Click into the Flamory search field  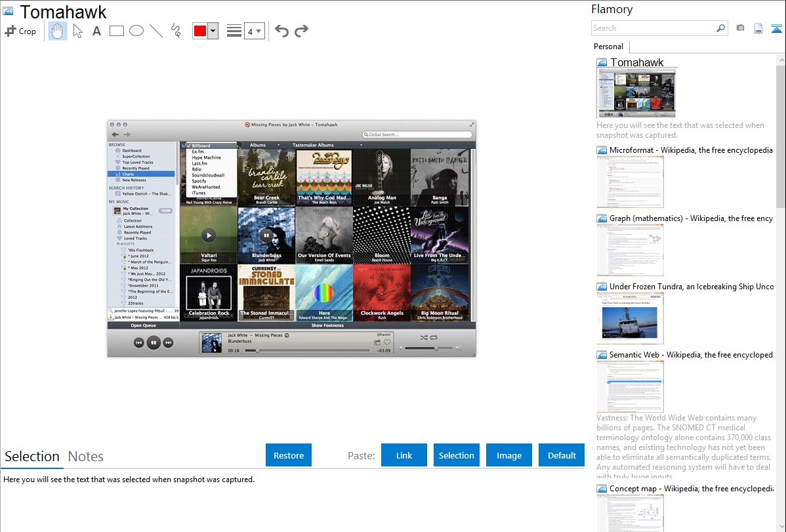click(x=653, y=28)
